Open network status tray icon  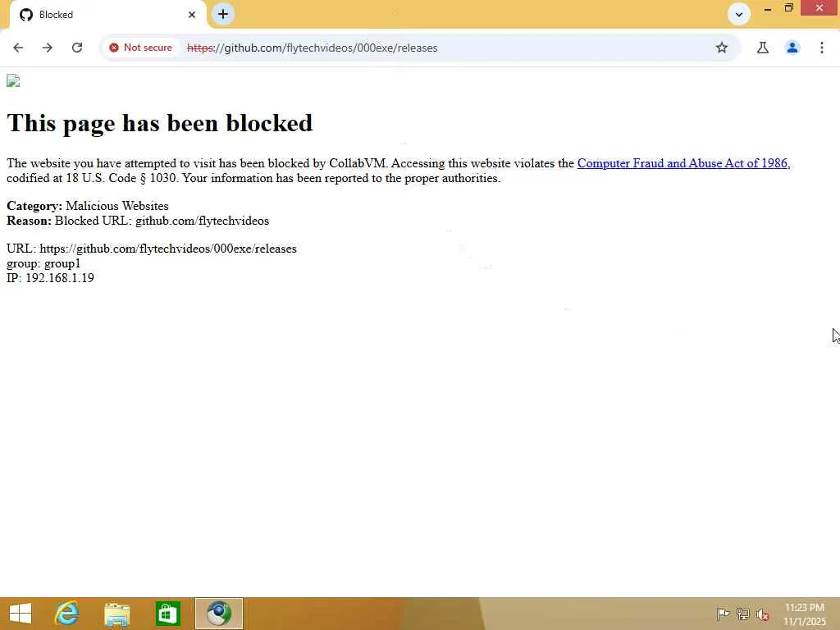coord(742,614)
